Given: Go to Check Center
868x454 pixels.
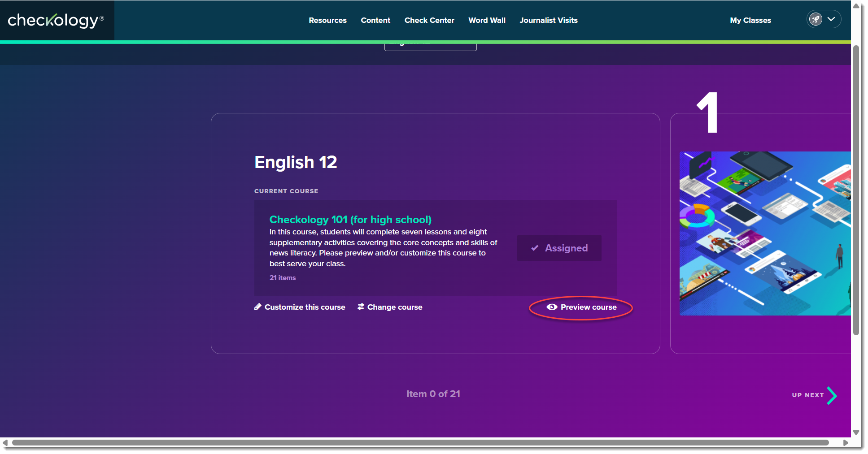Looking at the screenshot, I should (429, 20).
